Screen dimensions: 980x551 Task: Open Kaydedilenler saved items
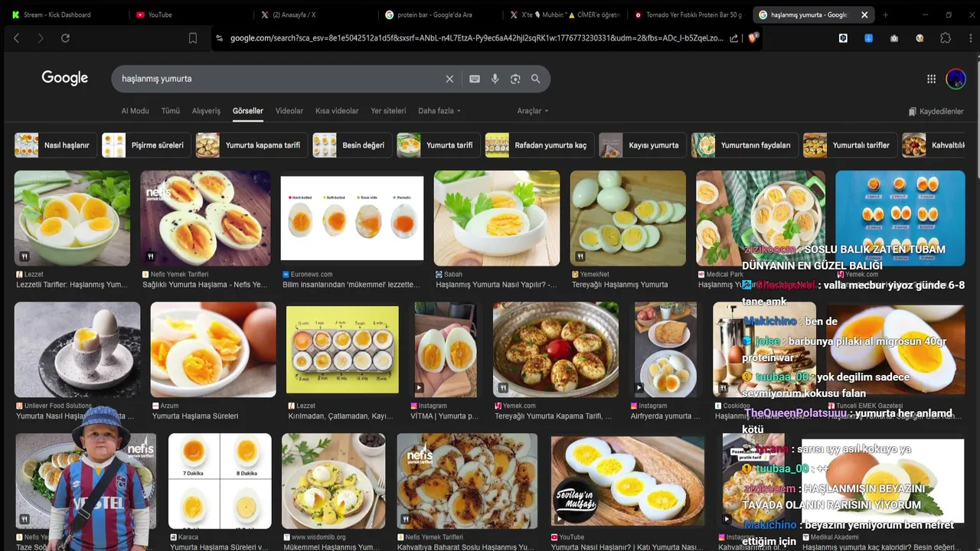tap(936, 112)
